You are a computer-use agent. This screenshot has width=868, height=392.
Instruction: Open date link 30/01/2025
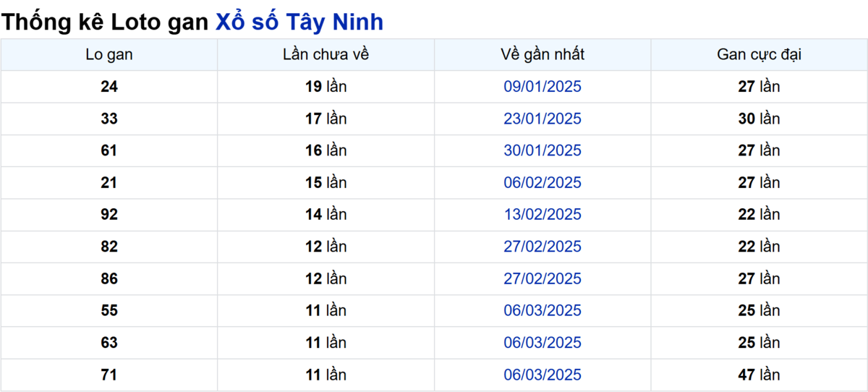pyautogui.click(x=542, y=150)
